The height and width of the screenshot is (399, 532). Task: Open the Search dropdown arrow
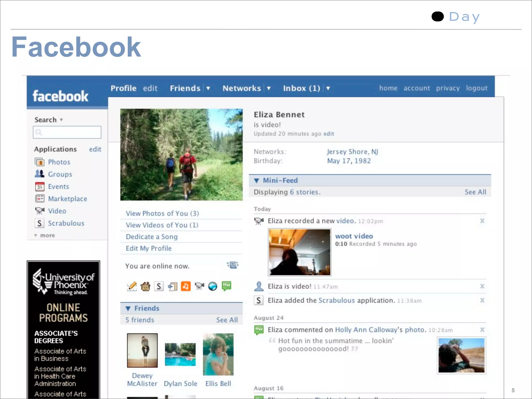point(61,120)
